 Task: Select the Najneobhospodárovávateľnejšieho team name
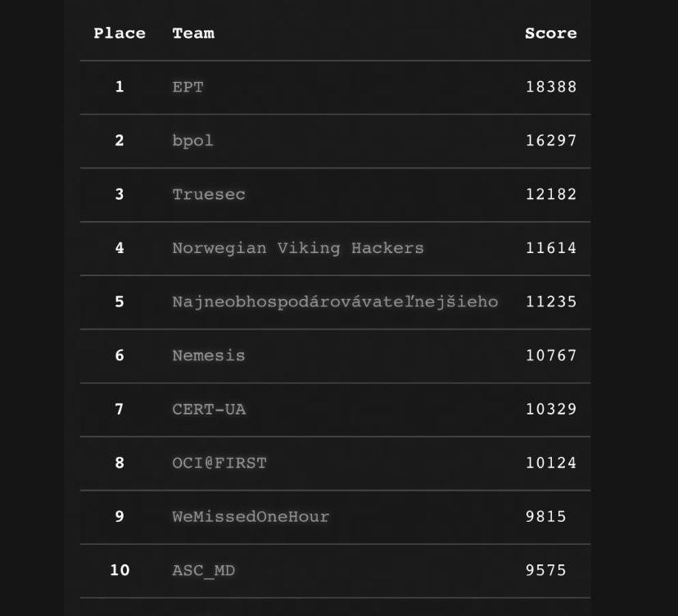pyautogui.click(x=335, y=301)
